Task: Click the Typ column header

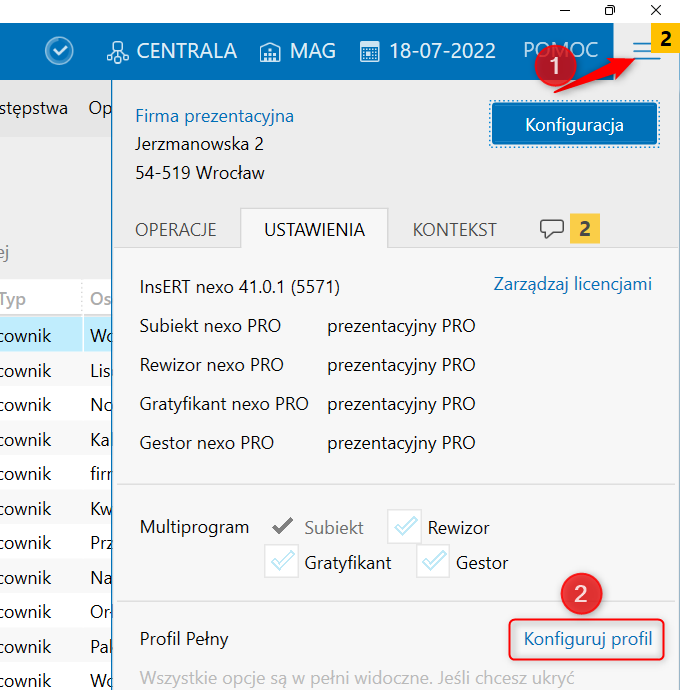Action: pyautogui.click(x=13, y=300)
